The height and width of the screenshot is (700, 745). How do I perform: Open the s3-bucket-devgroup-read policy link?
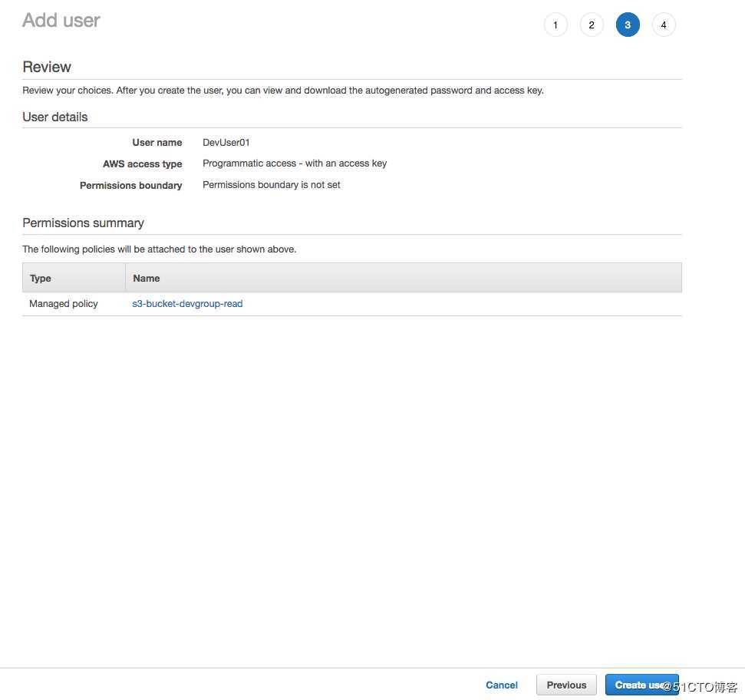click(x=187, y=304)
